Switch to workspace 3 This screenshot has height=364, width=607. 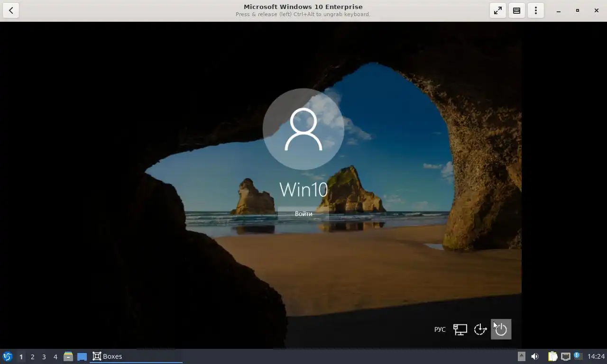click(x=44, y=356)
